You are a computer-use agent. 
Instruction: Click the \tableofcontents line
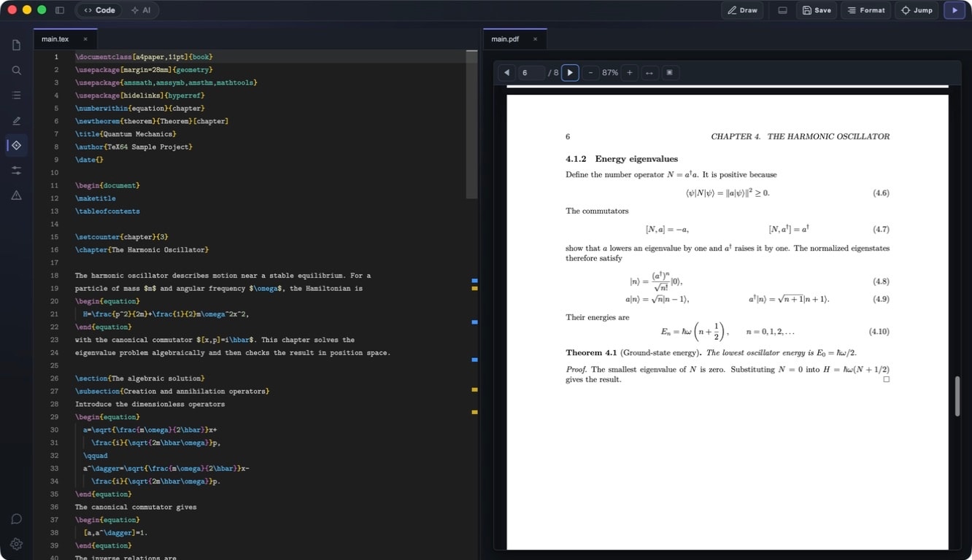(107, 211)
